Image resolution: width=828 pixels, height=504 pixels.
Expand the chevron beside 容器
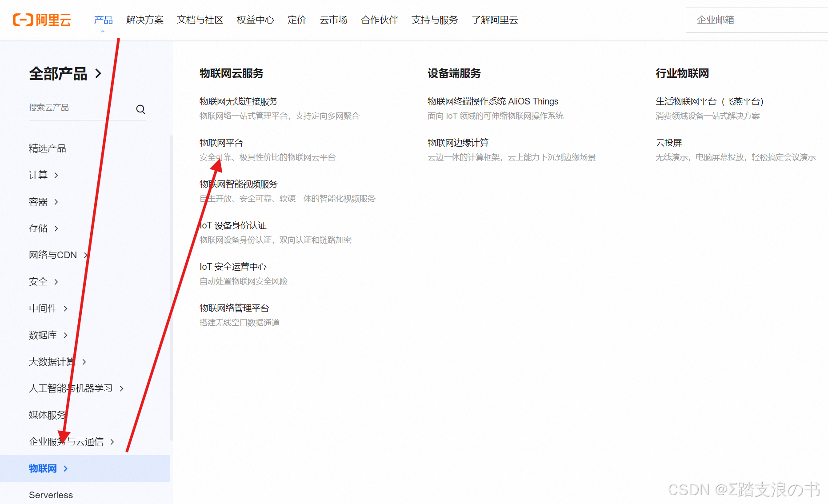[56, 202]
